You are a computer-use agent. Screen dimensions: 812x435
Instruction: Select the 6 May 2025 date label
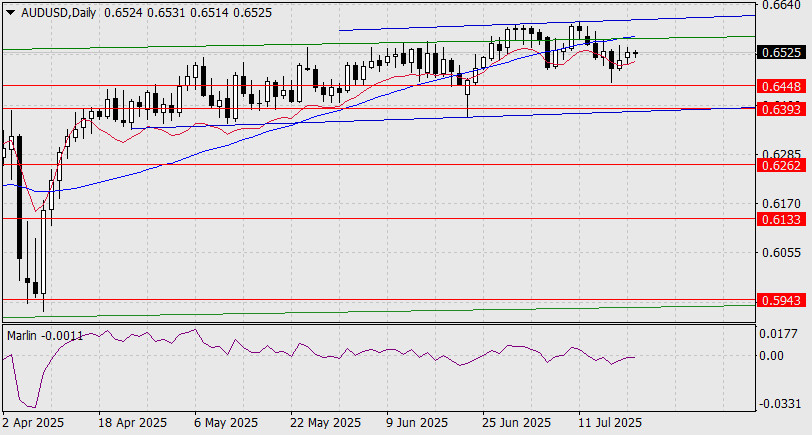pos(226,423)
